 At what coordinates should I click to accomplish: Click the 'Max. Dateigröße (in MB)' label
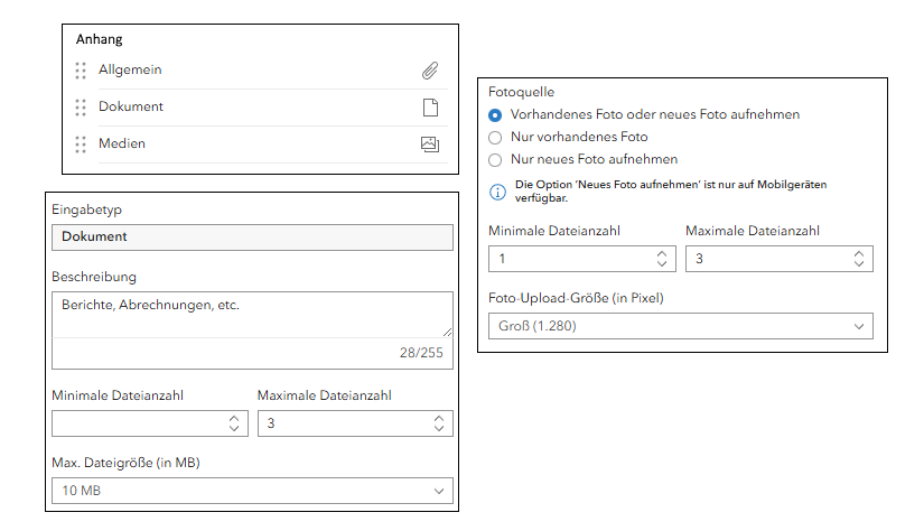[x=126, y=463]
